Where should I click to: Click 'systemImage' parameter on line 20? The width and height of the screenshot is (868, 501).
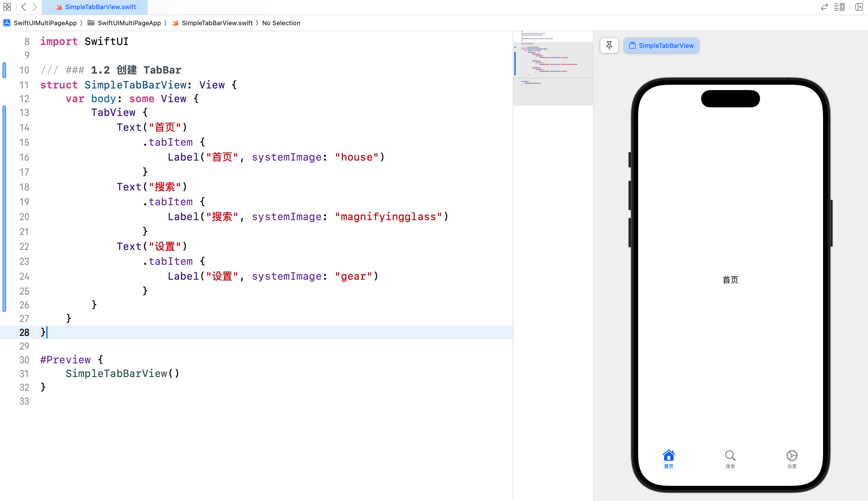[x=287, y=217]
